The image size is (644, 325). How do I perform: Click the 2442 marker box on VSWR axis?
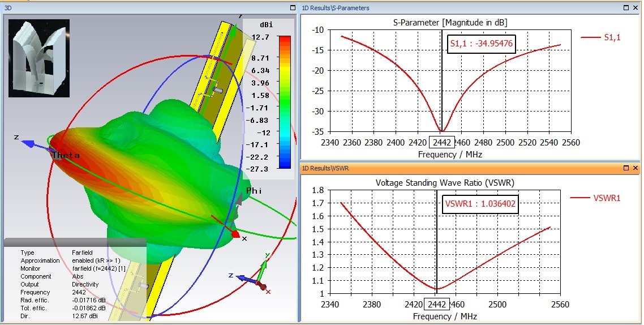coord(436,305)
